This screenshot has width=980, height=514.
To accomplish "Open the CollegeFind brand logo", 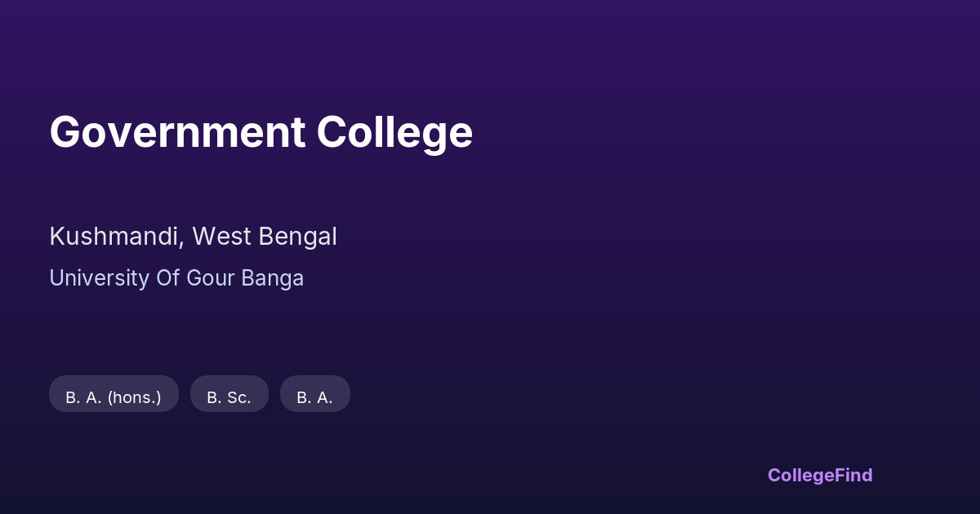I will pos(819,475).
